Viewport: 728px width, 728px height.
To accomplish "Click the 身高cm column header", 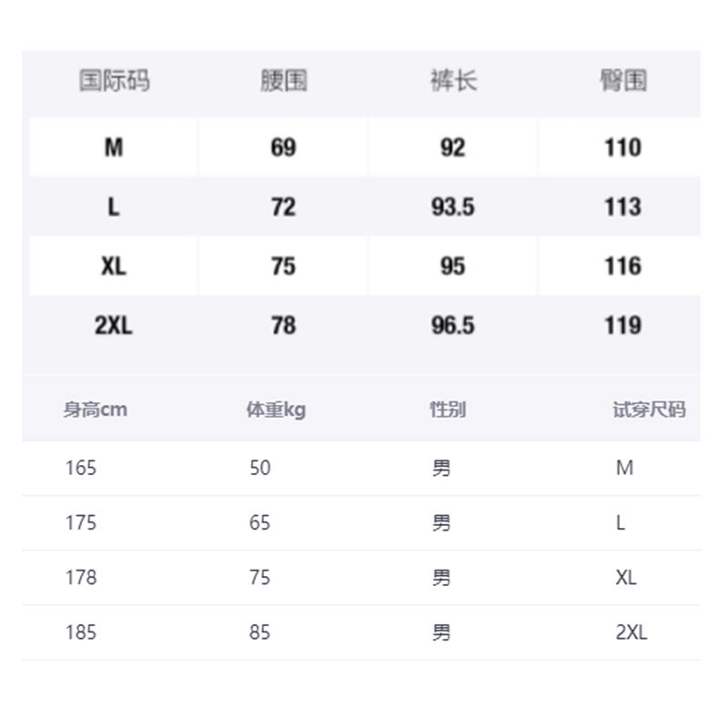I will point(95,409).
